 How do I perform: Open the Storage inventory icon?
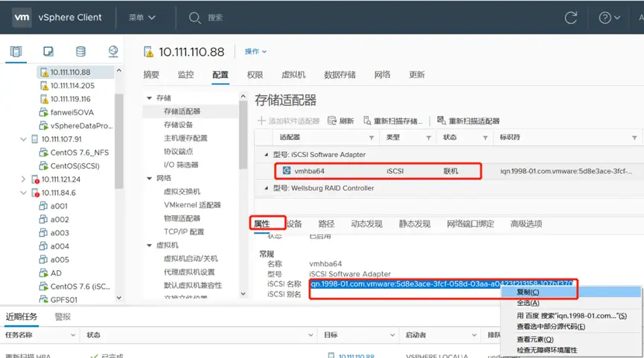pos(80,51)
